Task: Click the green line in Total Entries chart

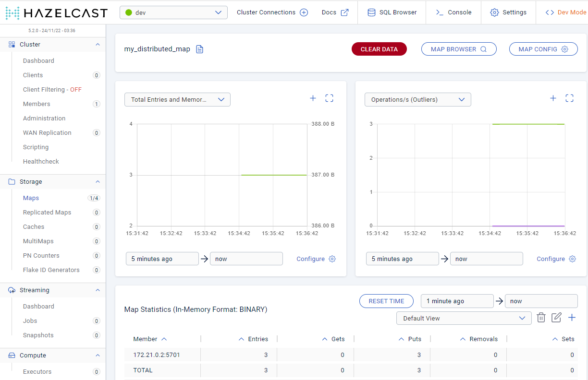Action: (x=273, y=175)
